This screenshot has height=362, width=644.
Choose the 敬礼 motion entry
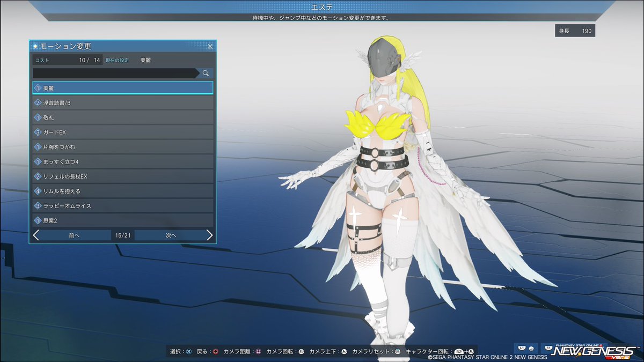[x=123, y=117]
